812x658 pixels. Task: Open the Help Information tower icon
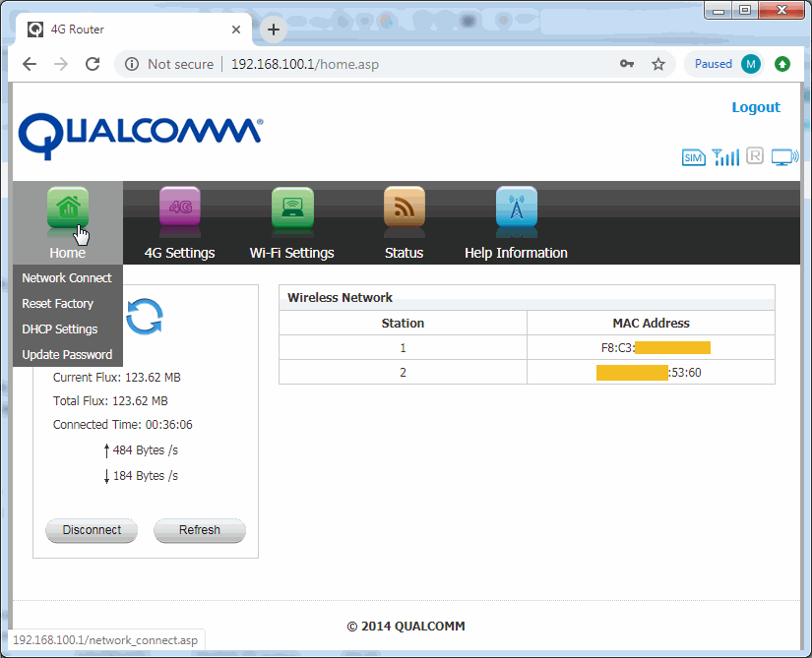coord(517,207)
